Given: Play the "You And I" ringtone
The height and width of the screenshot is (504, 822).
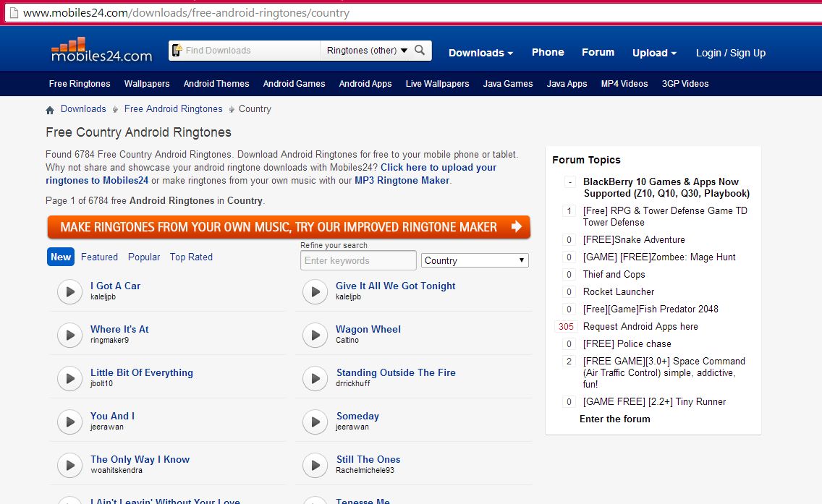Looking at the screenshot, I should [69, 422].
